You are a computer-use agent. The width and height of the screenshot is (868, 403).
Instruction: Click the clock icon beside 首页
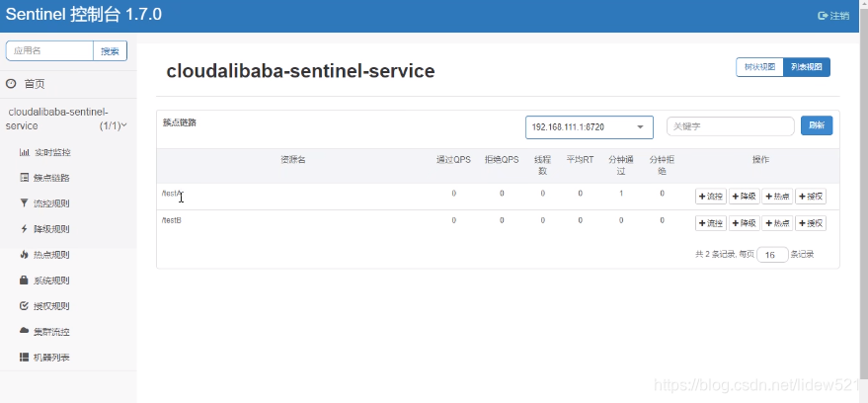tap(11, 84)
